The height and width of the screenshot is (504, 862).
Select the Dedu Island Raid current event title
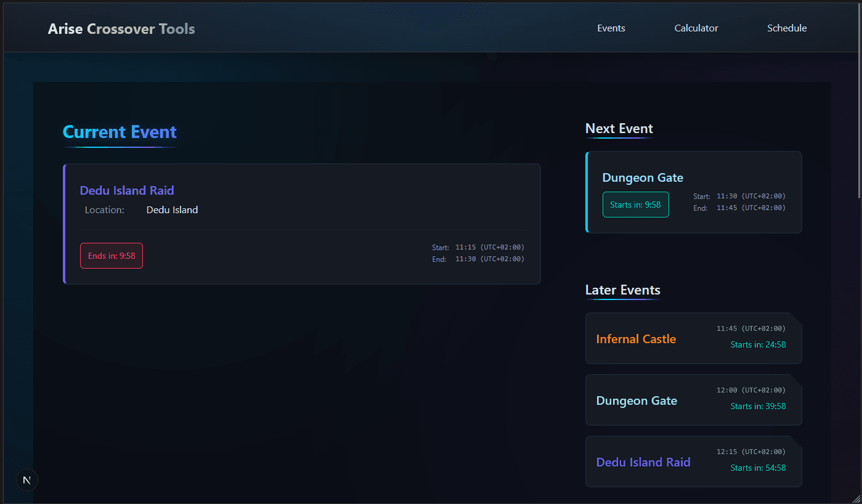coord(127,190)
